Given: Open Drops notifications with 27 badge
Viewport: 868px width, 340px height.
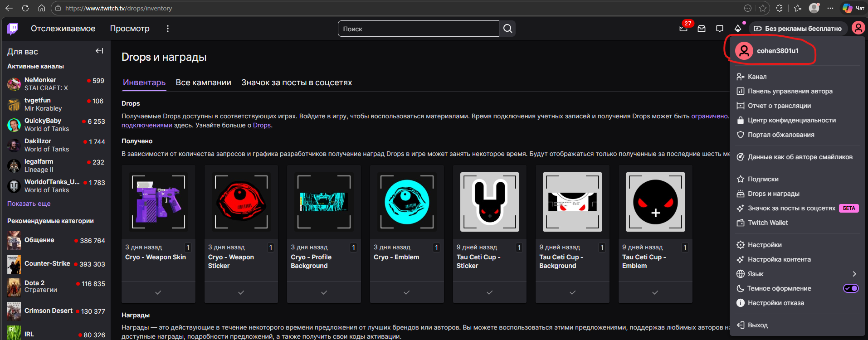Looking at the screenshot, I should [x=683, y=29].
